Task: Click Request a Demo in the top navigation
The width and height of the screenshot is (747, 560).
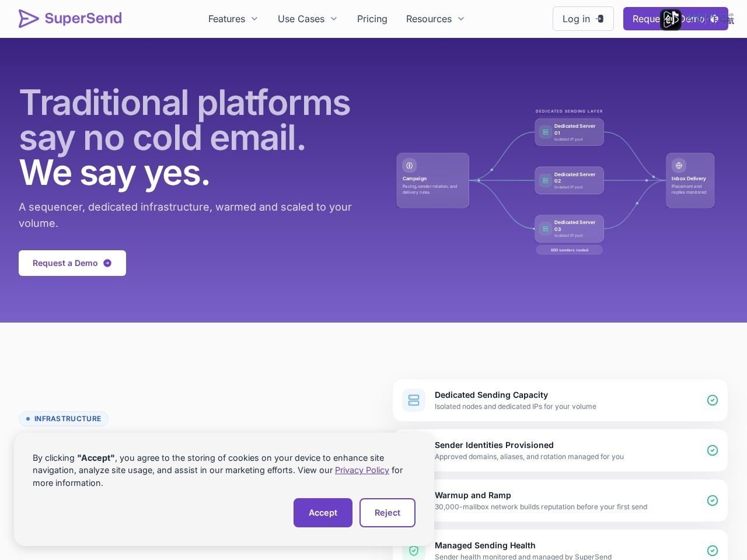Action: pyautogui.click(x=676, y=19)
